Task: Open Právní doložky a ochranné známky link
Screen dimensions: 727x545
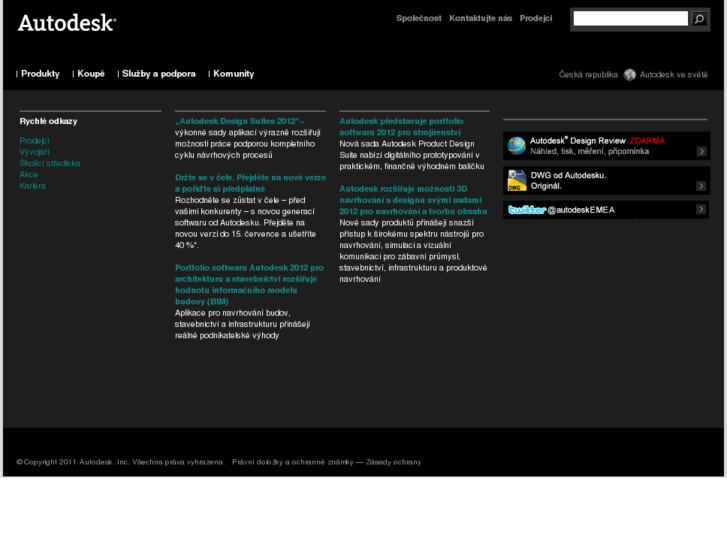Action: pos(293,462)
